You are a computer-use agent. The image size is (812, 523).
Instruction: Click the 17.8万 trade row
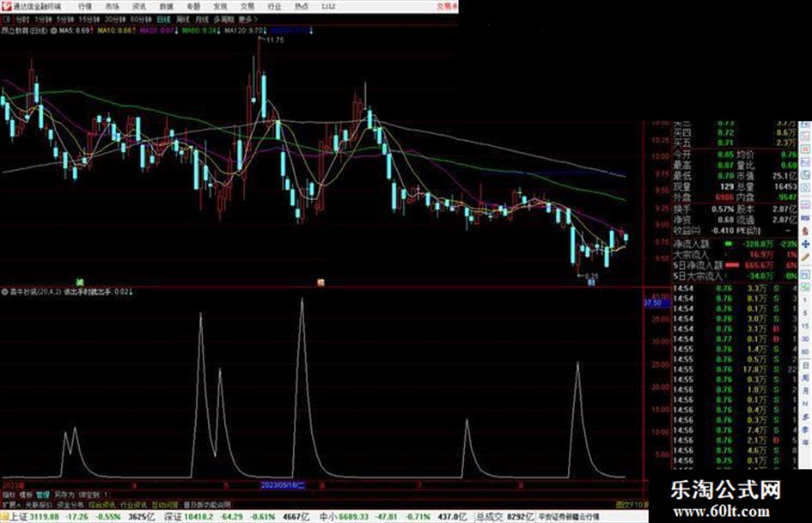pos(735,369)
